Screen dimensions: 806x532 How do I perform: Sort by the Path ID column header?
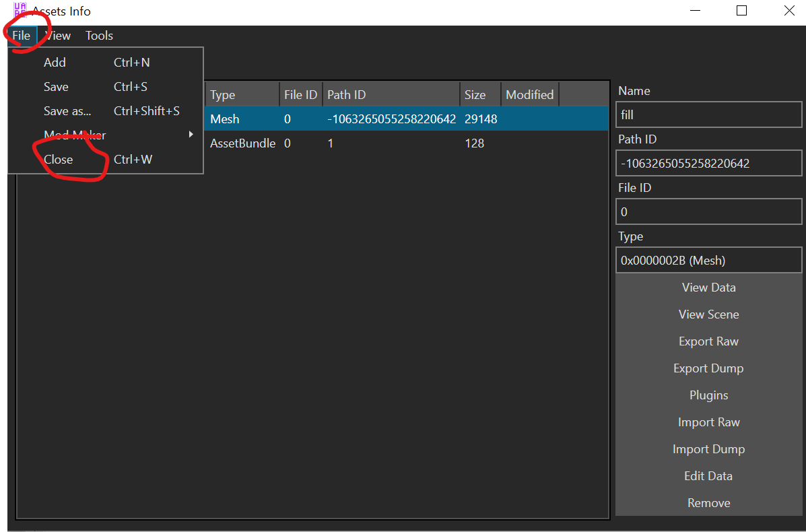pyautogui.click(x=391, y=94)
